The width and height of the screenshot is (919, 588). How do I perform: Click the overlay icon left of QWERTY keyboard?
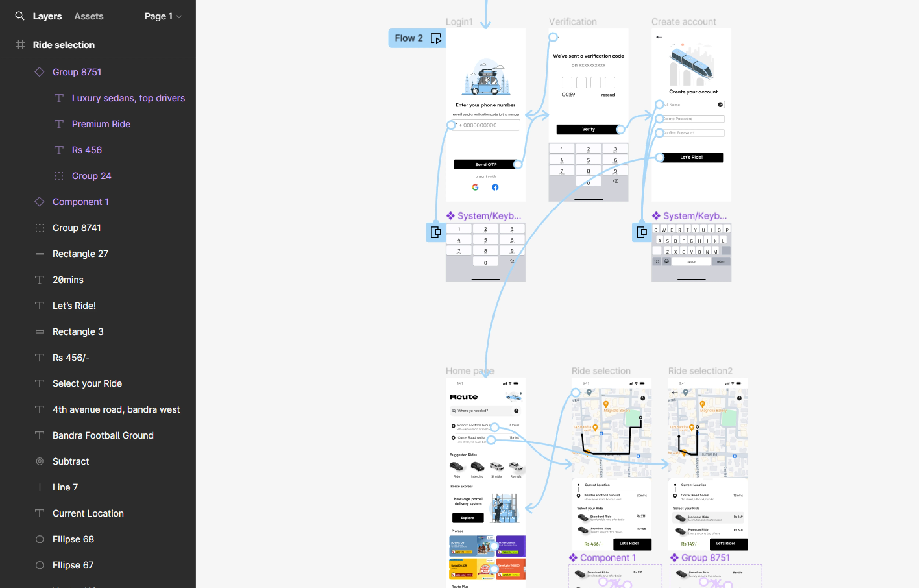click(642, 232)
